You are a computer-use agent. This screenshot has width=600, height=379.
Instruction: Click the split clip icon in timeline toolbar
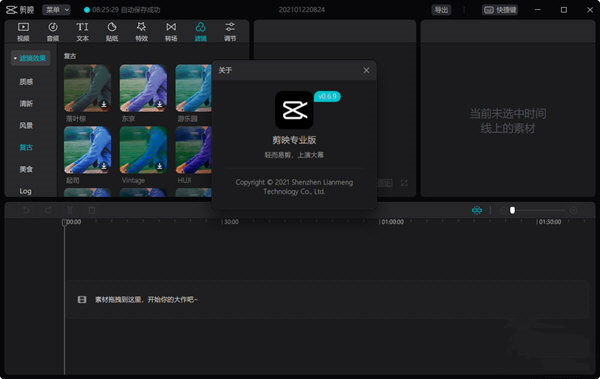pyautogui.click(x=70, y=210)
